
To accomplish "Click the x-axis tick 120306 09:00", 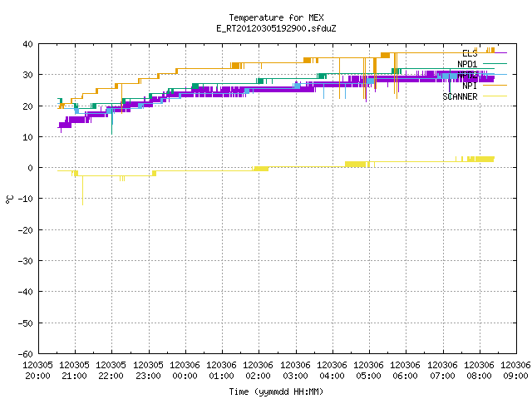I will coord(515,371).
